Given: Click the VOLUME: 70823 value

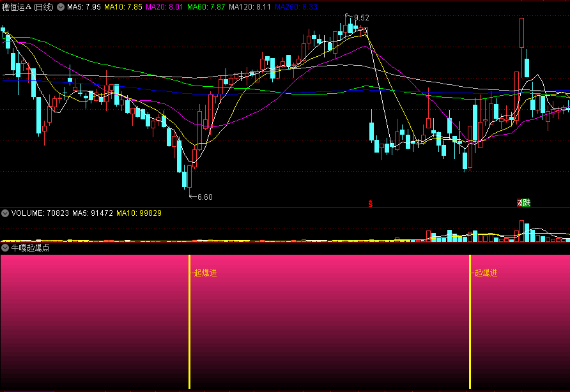Looking at the screenshot, I should pos(40,213).
